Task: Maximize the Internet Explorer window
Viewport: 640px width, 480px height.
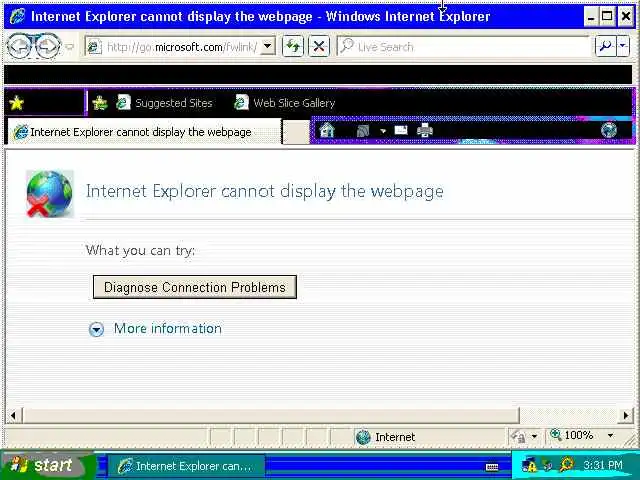Action: point(607,17)
